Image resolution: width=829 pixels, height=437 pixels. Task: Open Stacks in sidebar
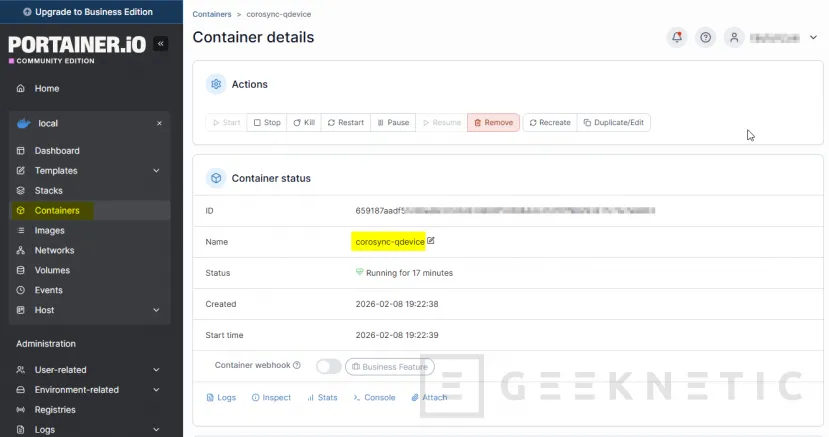point(49,190)
